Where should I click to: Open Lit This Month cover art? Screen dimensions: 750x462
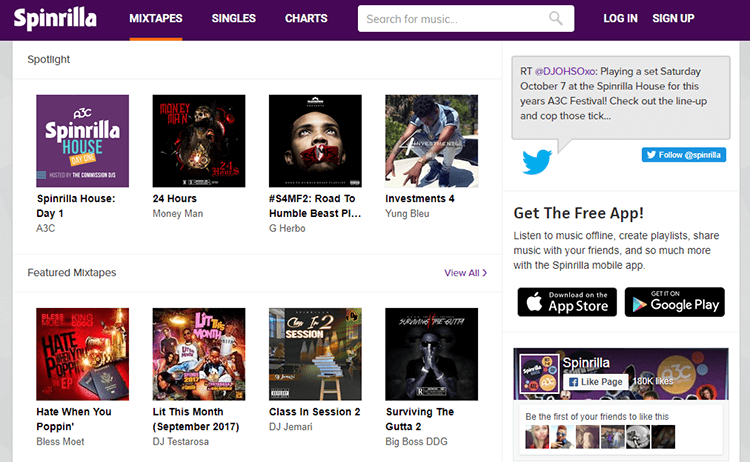tap(199, 354)
